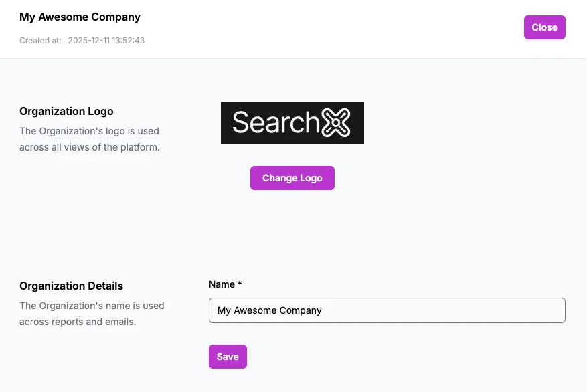Screen dimensions: 587x392
Task: Click the Organization Details section heading
Action: tap(71, 286)
